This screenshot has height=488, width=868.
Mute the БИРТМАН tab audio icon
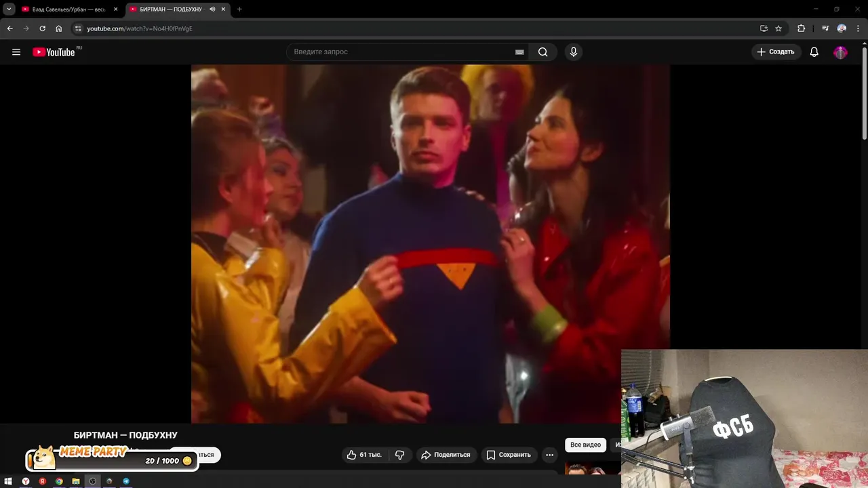(x=212, y=9)
